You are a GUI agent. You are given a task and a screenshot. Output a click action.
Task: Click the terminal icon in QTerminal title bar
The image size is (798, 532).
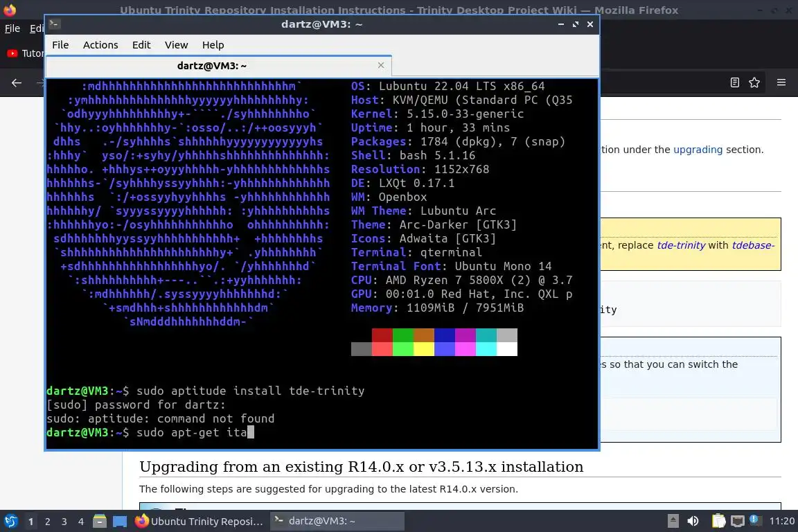coord(55,24)
